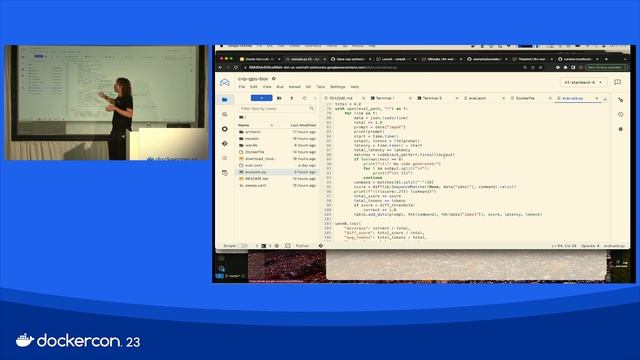The width and height of the screenshot is (640, 360).
Task: Open the Run menu
Action: pos(280,87)
